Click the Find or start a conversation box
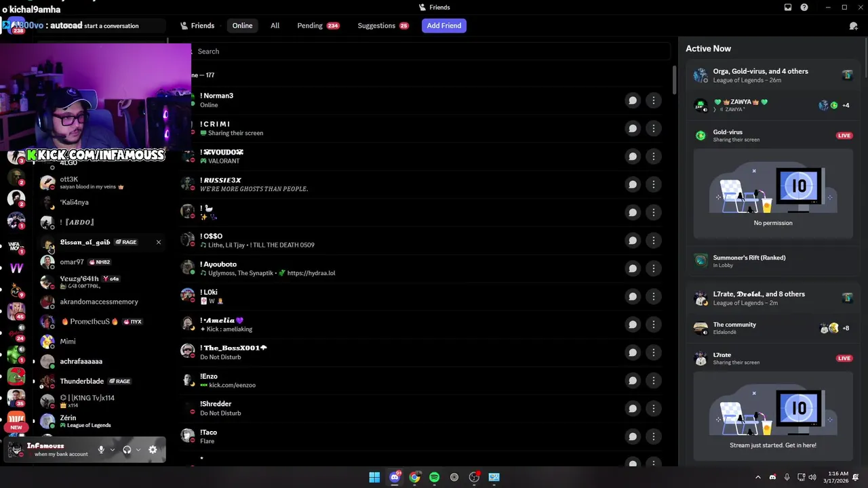Screen dimensions: 868x488 (x=102, y=26)
